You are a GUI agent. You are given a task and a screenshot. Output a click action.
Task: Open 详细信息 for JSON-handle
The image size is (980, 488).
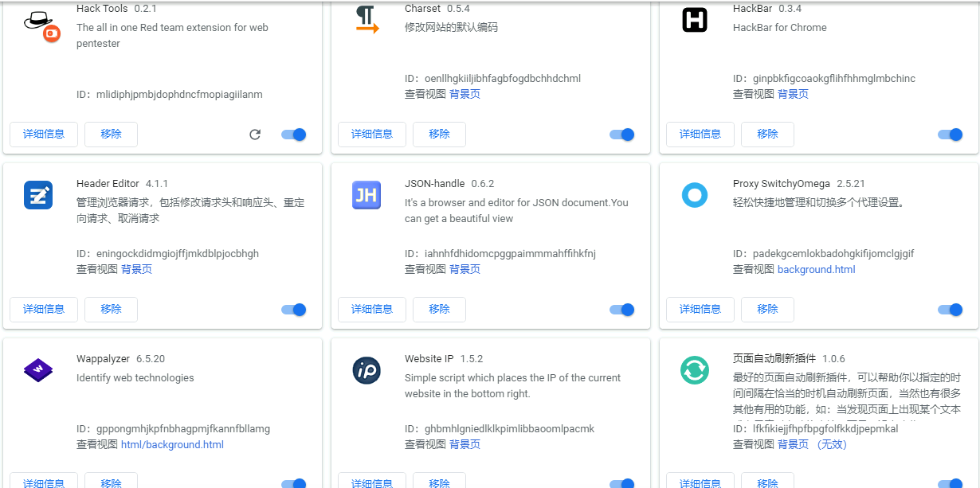pos(372,310)
